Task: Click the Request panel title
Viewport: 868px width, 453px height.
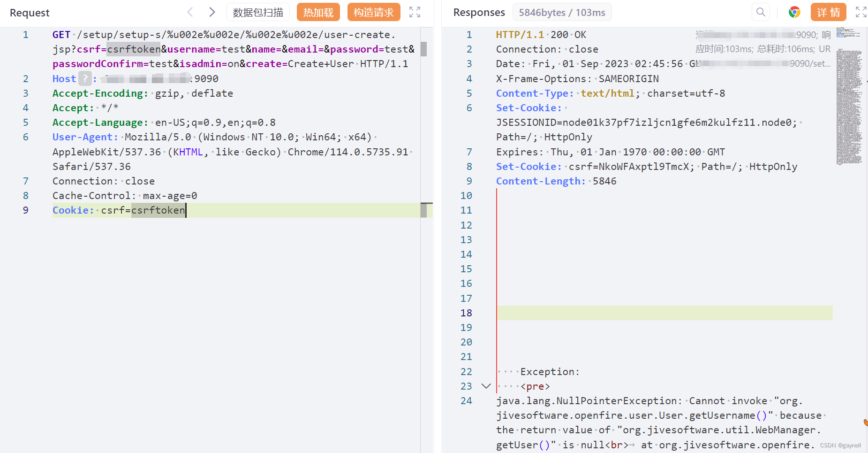Action: (x=30, y=13)
